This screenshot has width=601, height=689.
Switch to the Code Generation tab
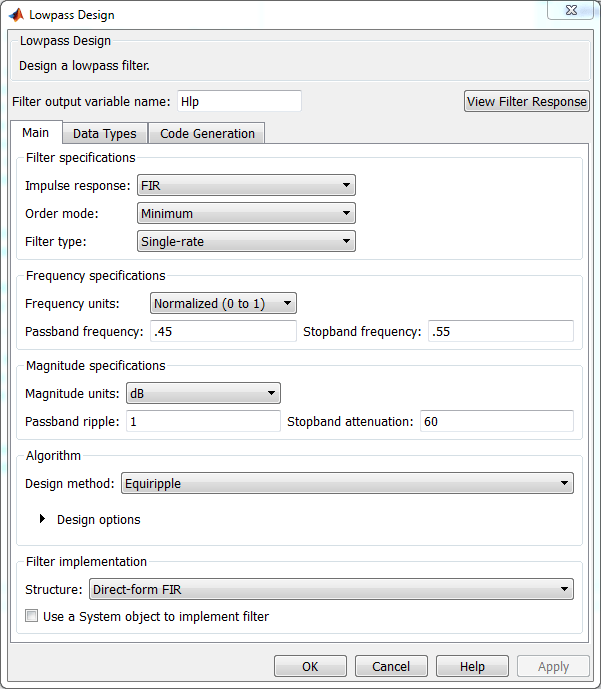point(207,134)
